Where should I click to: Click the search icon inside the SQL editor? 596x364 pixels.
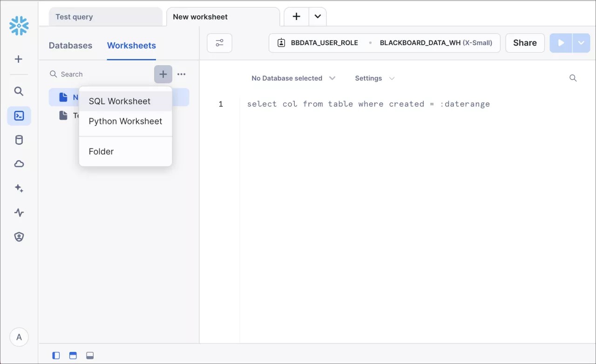point(573,78)
